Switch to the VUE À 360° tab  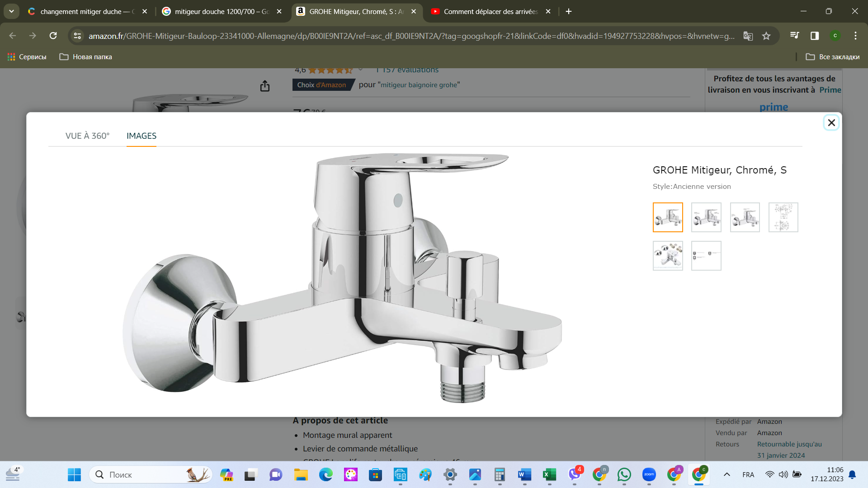(87, 136)
